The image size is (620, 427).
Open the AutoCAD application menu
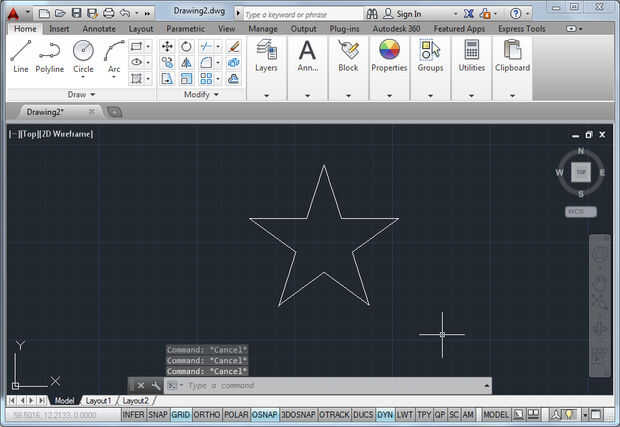[14, 14]
